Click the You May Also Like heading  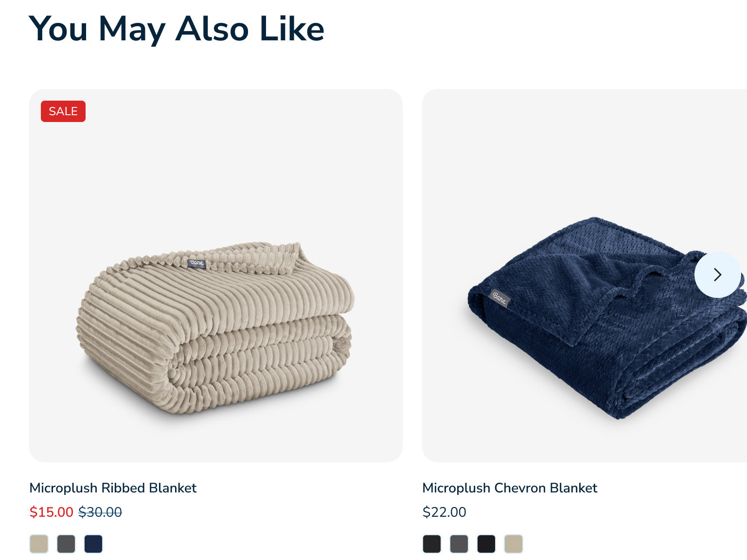[177, 29]
